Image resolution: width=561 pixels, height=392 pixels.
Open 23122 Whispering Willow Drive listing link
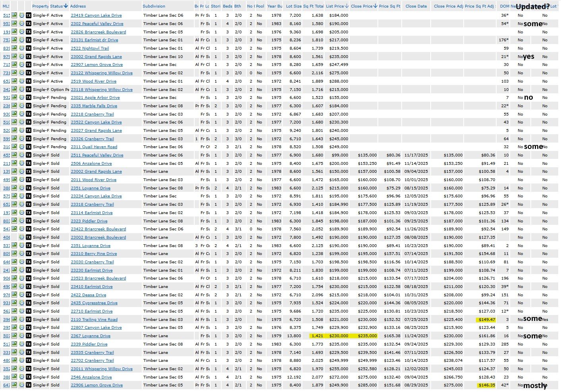click(x=102, y=73)
